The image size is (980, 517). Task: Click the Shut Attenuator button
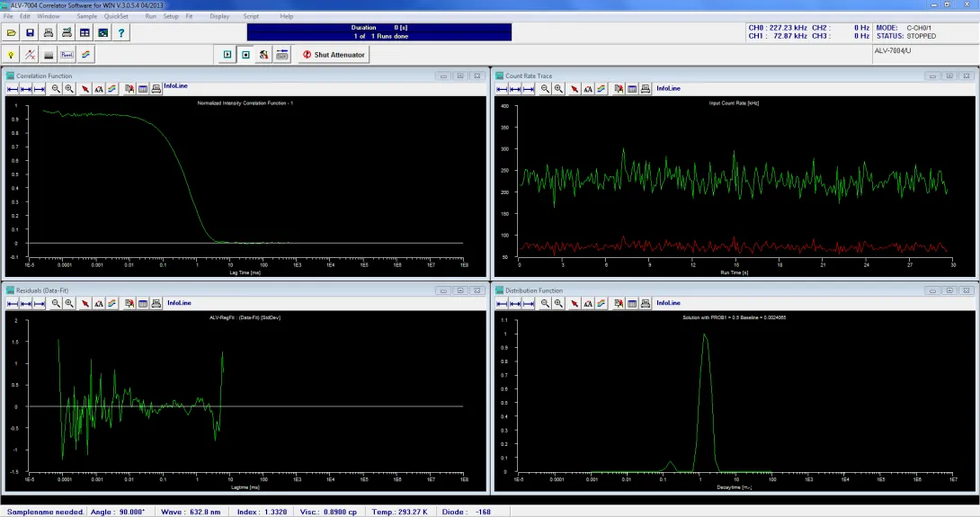coord(334,54)
